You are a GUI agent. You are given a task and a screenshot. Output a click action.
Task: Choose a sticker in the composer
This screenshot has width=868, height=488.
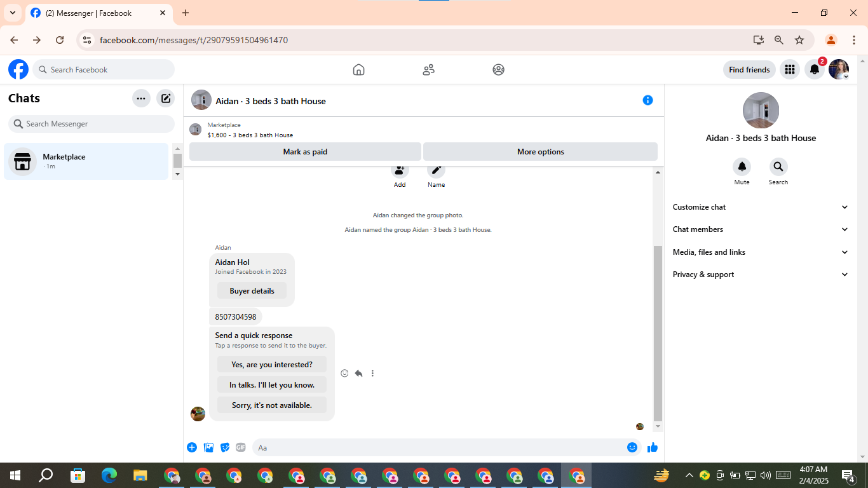tap(225, 447)
